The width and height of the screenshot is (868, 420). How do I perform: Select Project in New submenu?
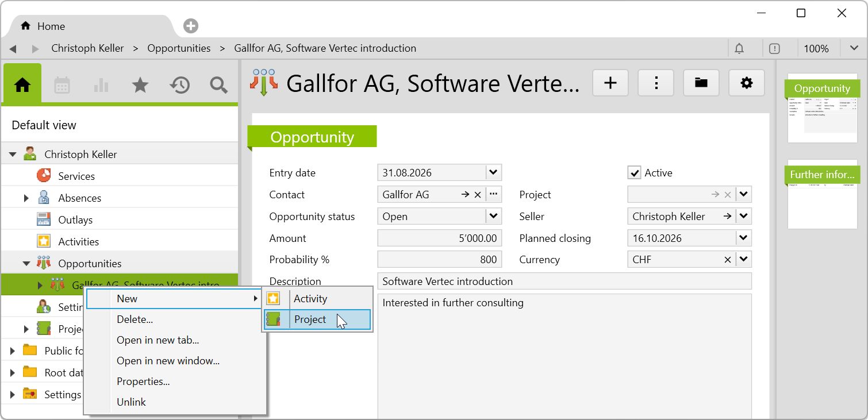(x=317, y=319)
